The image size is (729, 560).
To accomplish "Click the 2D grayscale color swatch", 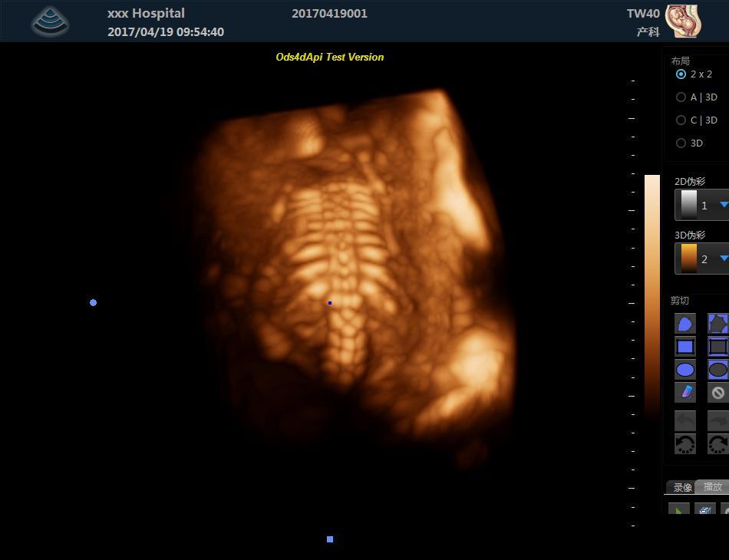I will tap(688, 205).
